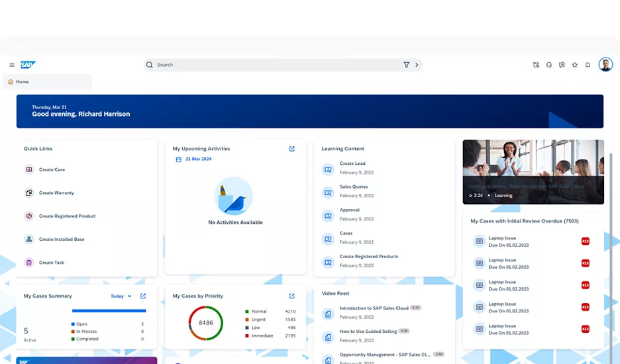Open the headset support icon in header

tap(549, 65)
